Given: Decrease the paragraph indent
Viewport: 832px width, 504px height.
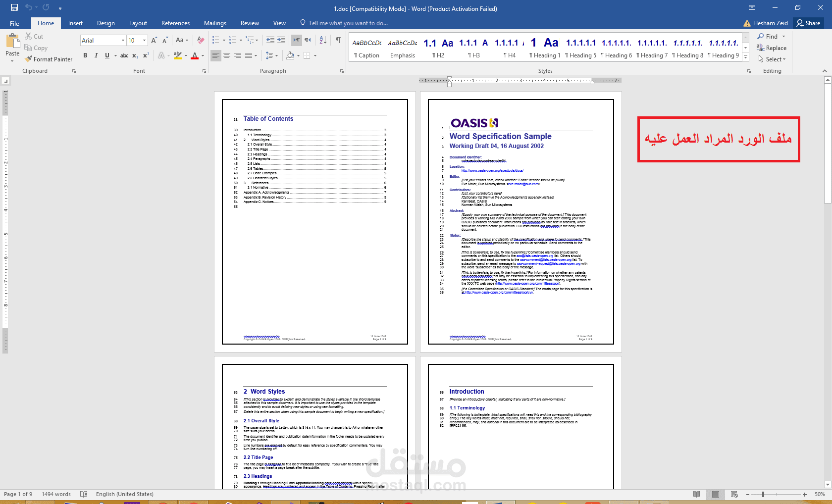Looking at the screenshot, I should [x=270, y=40].
